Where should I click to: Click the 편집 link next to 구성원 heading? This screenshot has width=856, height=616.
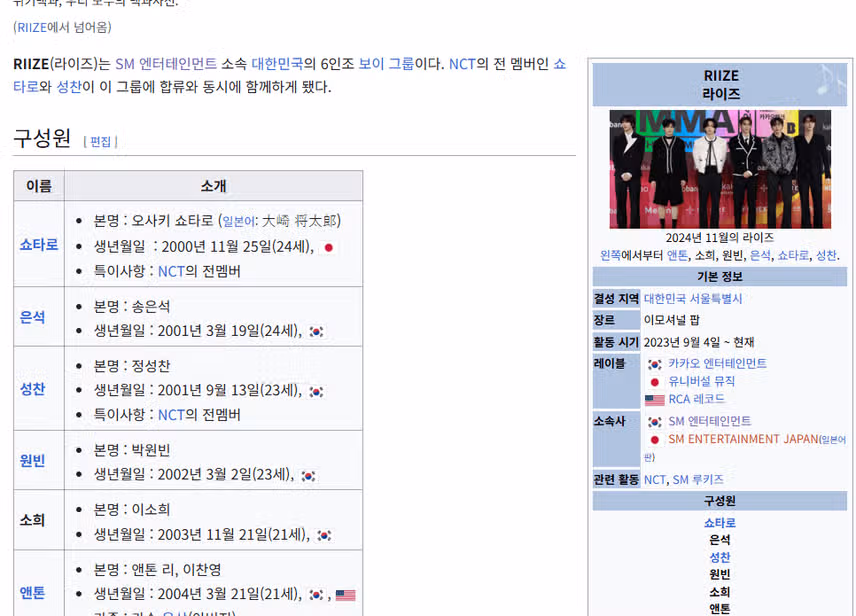(100, 142)
